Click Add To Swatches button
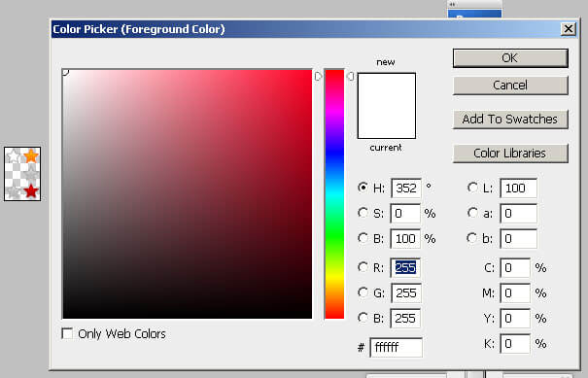 (510, 120)
